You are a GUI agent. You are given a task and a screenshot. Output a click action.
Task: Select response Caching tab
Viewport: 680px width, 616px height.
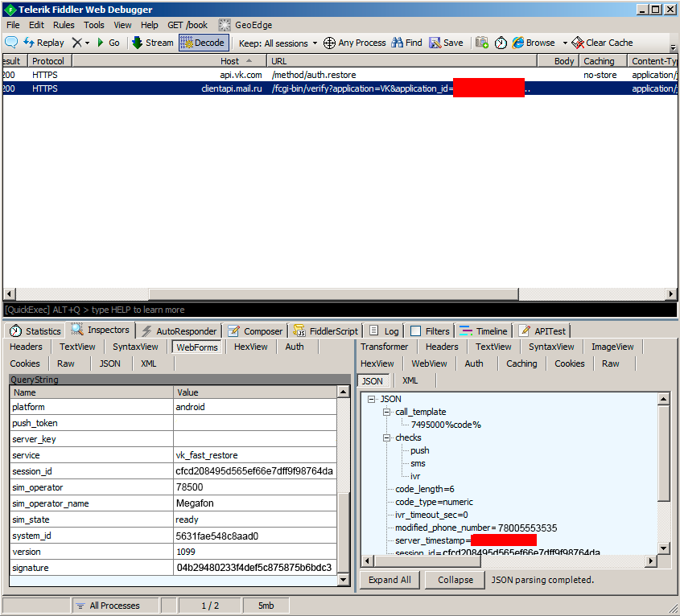(521, 363)
